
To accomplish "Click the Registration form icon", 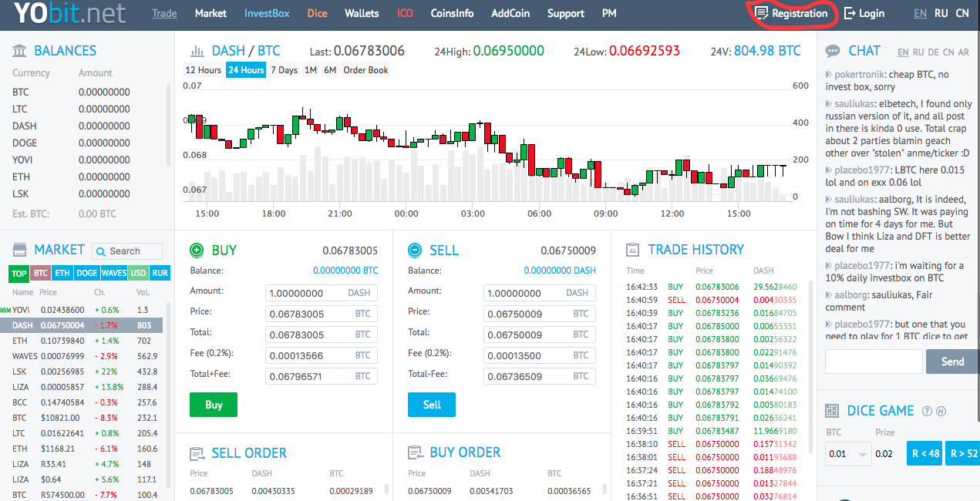I will pos(762,13).
